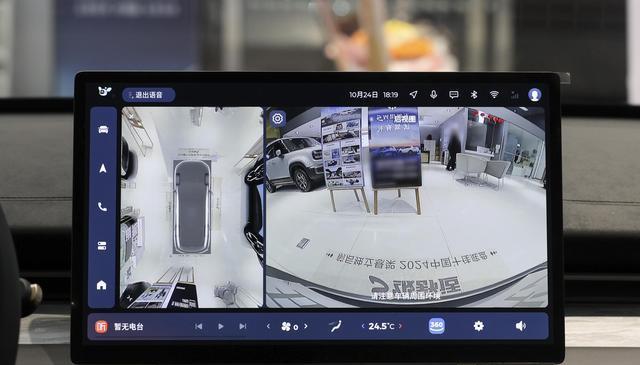Open system settings gear in the bottom bar
This screenshot has width=640, height=365.
coord(478,326)
